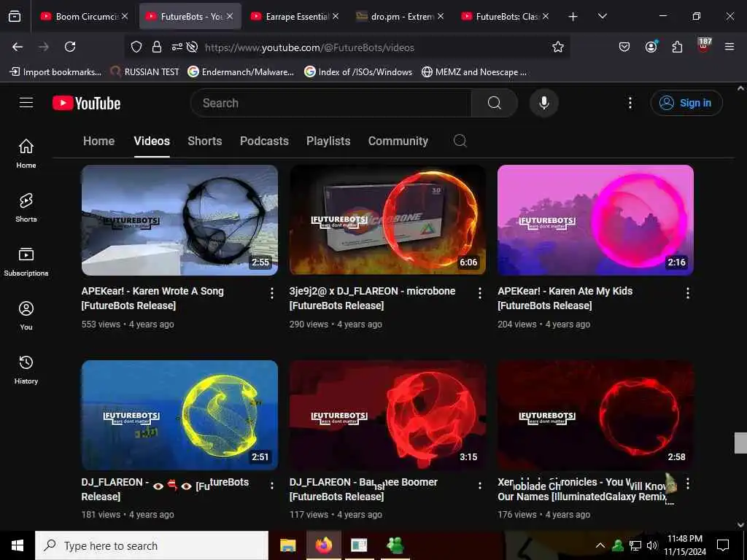Open the Podcasts channel tab
This screenshot has width=747, height=560.
pos(264,141)
